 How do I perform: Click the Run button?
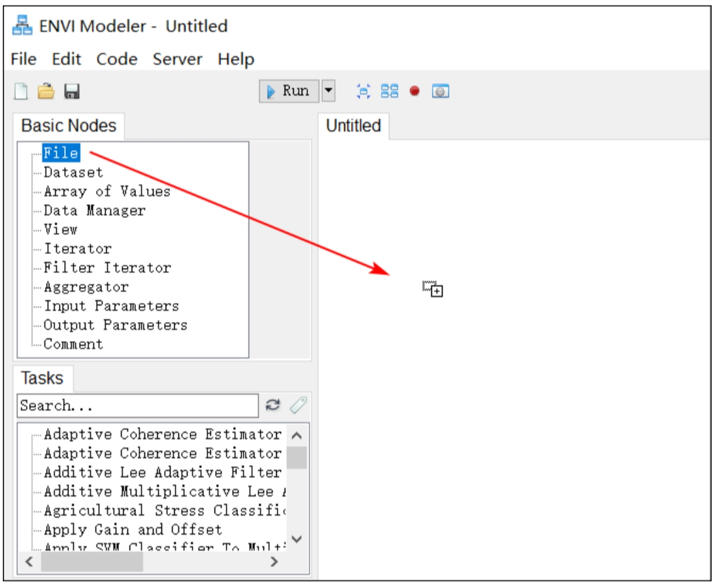pyautogui.click(x=289, y=91)
